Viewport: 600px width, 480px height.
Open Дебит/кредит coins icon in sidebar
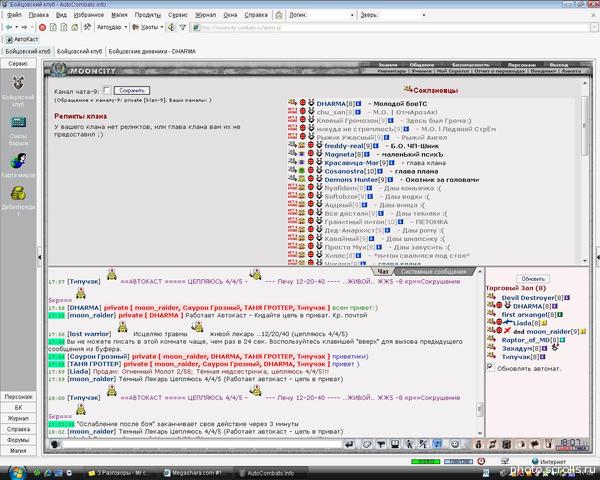[x=18, y=194]
